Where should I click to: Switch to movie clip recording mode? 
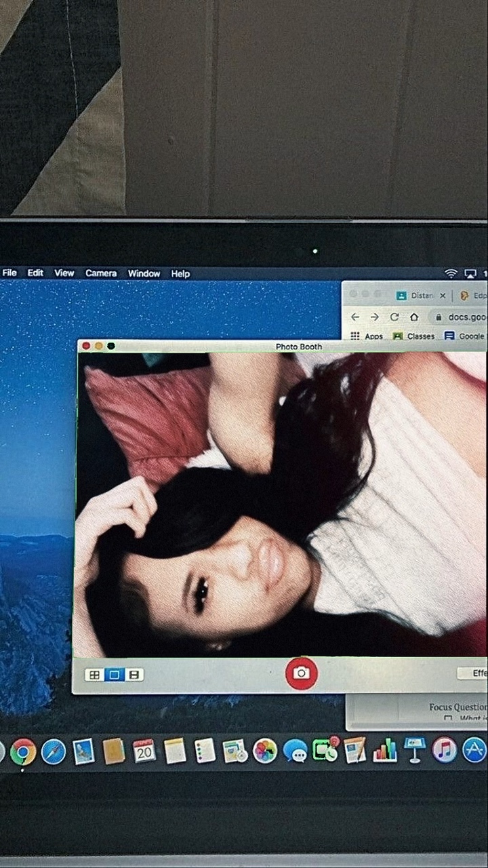tap(134, 675)
